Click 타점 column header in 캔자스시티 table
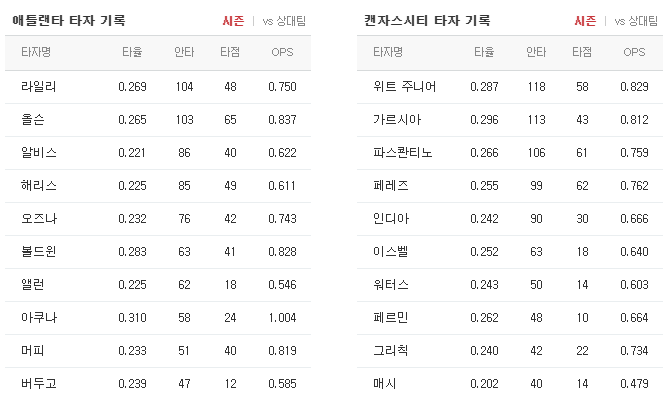 (x=582, y=52)
